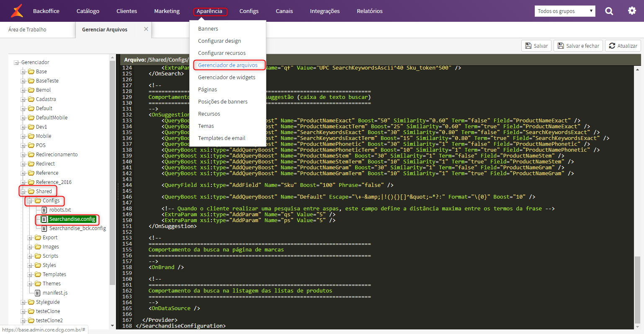Open the Todos os grupos dropdown
This screenshot has width=644, height=334.
(565, 11)
